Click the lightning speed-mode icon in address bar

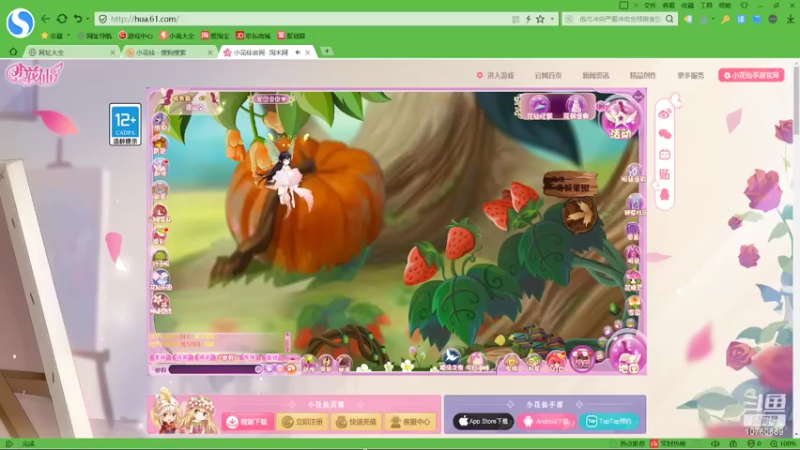click(x=528, y=19)
